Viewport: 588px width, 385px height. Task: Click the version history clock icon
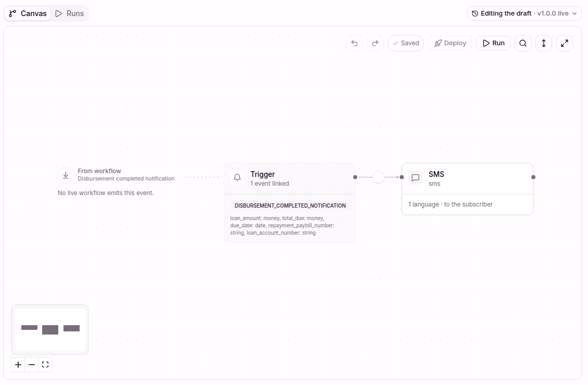coord(475,14)
